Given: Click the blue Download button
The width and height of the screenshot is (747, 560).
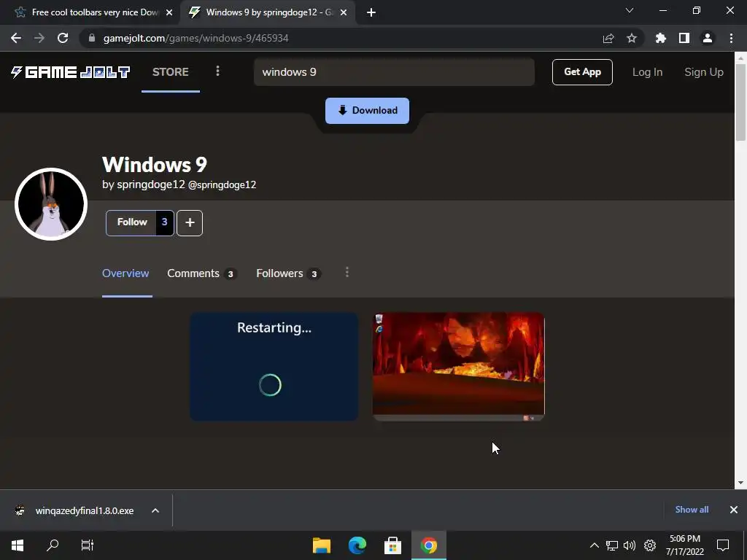Looking at the screenshot, I should pyautogui.click(x=368, y=111).
